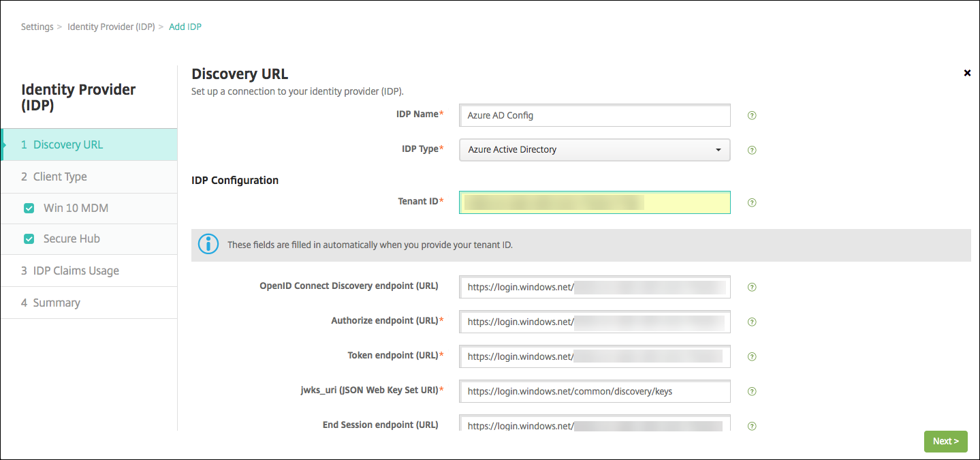The height and width of the screenshot is (460, 980).
Task: Click the blue info icon in notice banner
Action: coord(208,244)
